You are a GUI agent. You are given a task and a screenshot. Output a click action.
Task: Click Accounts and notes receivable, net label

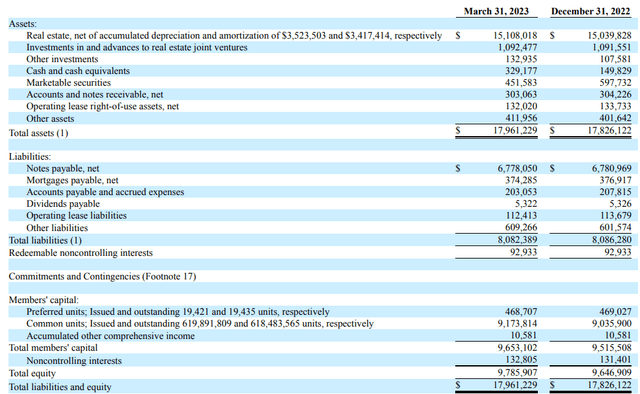95,95
